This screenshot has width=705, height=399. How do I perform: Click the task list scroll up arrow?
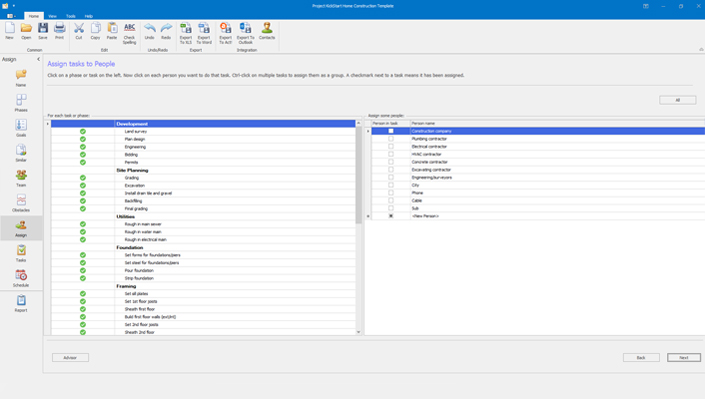(358, 123)
